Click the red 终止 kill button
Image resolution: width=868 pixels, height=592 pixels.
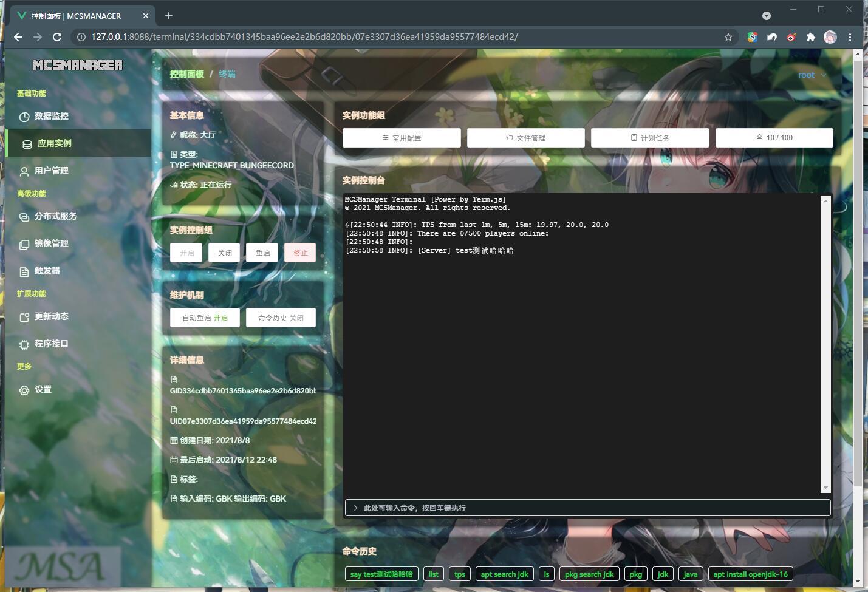click(x=300, y=253)
